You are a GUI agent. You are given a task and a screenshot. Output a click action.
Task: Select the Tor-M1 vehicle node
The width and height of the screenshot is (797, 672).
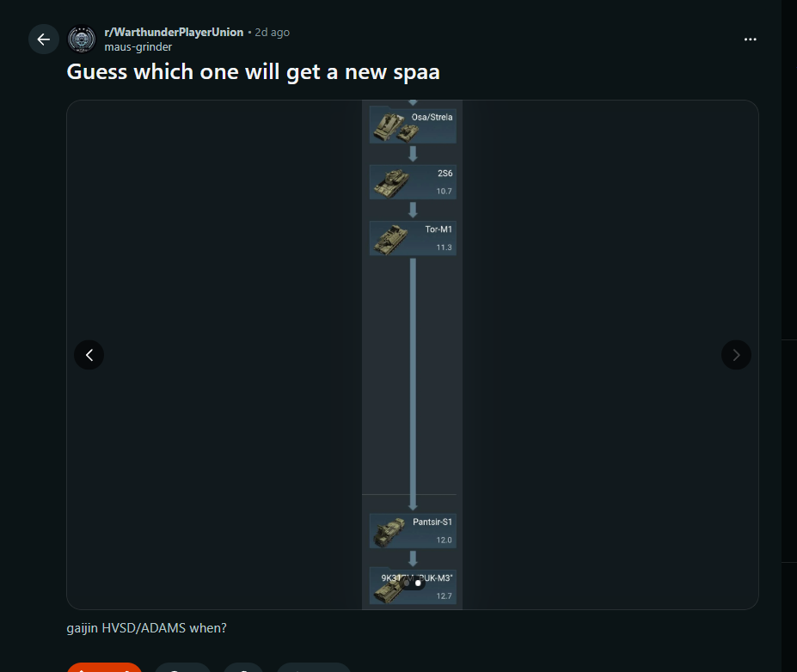coord(413,238)
